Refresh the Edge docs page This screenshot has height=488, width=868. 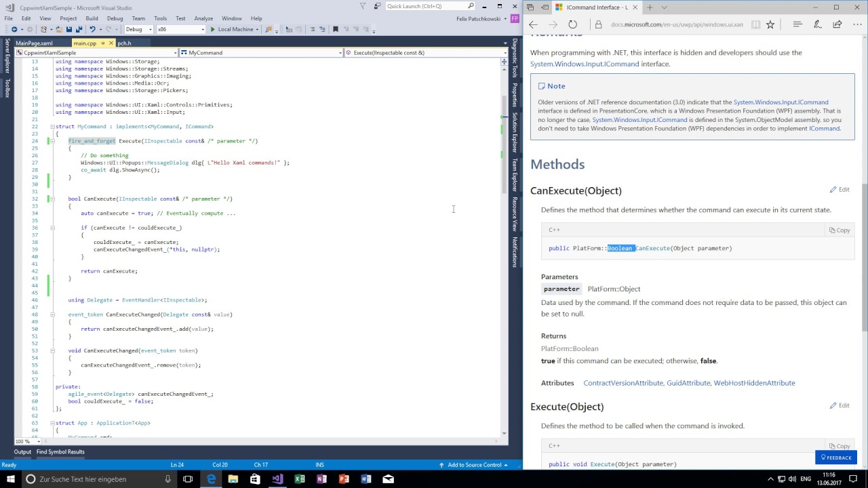pyautogui.click(x=572, y=24)
